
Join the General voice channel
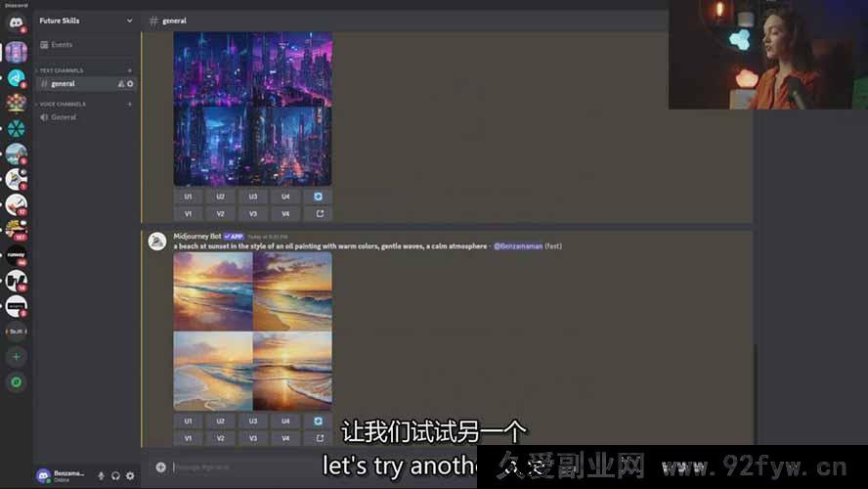click(x=64, y=117)
